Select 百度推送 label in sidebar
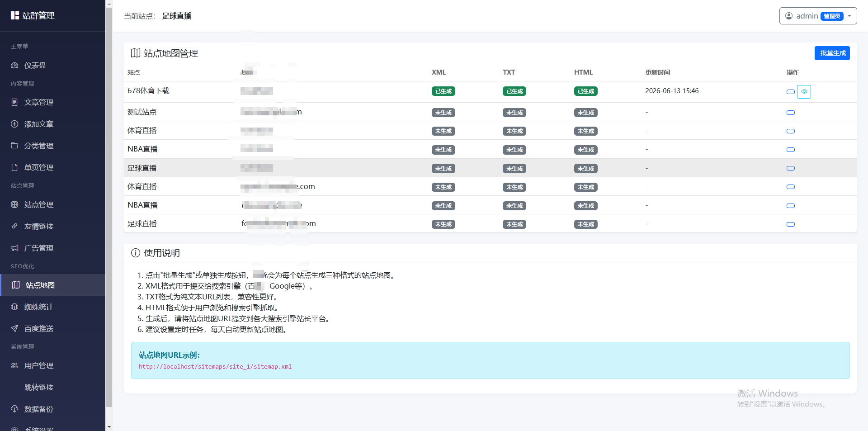Screen dimensions: 868x431 pos(39,329)
